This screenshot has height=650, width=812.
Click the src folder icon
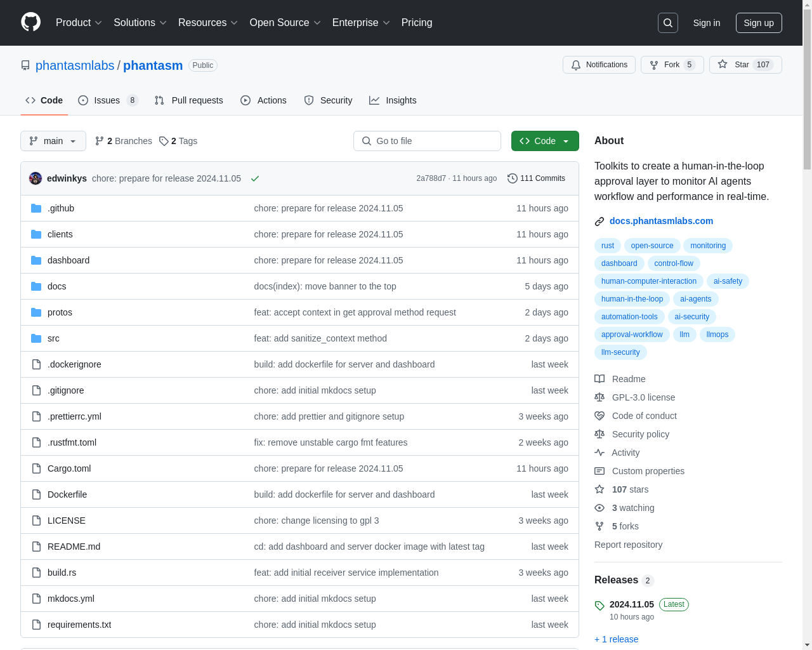[x=36, y=338]
